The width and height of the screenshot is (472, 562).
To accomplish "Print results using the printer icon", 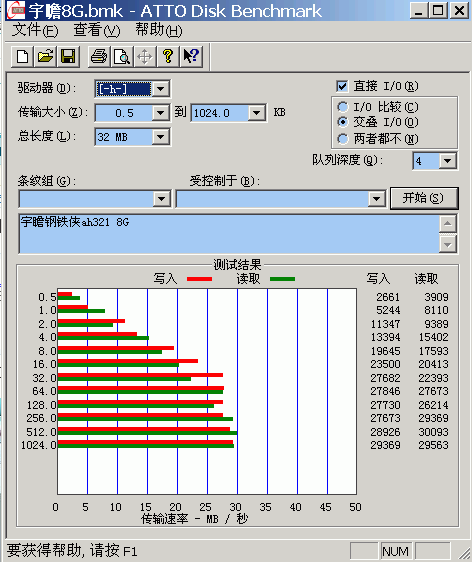I will coord(99,57).
